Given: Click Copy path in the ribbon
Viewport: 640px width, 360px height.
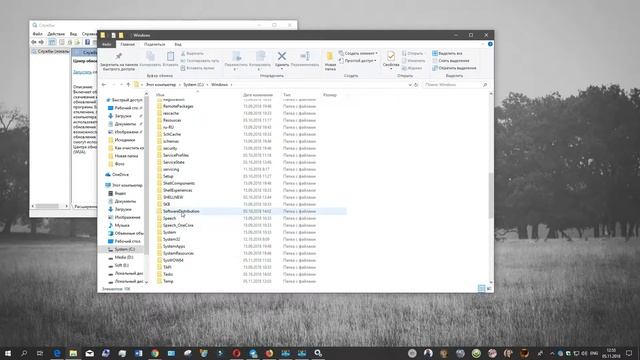Looking at the screenshot, I should pyautogui.click(x=200, y=61).
